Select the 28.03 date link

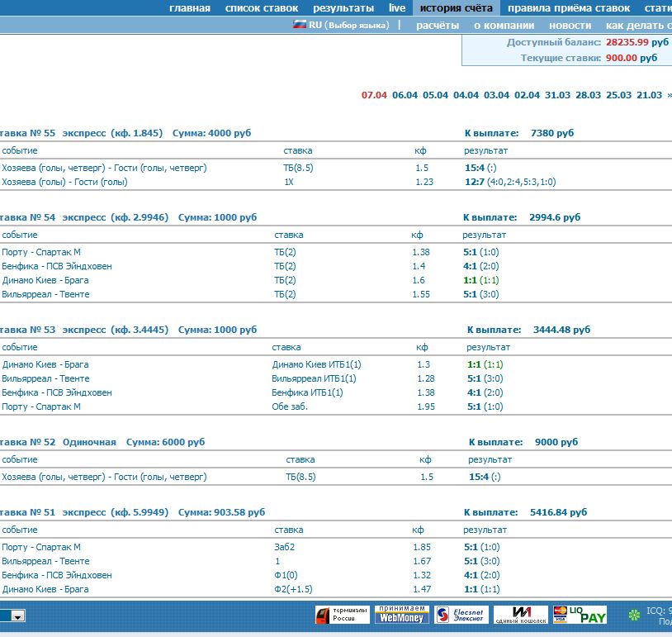coord(588,95)
